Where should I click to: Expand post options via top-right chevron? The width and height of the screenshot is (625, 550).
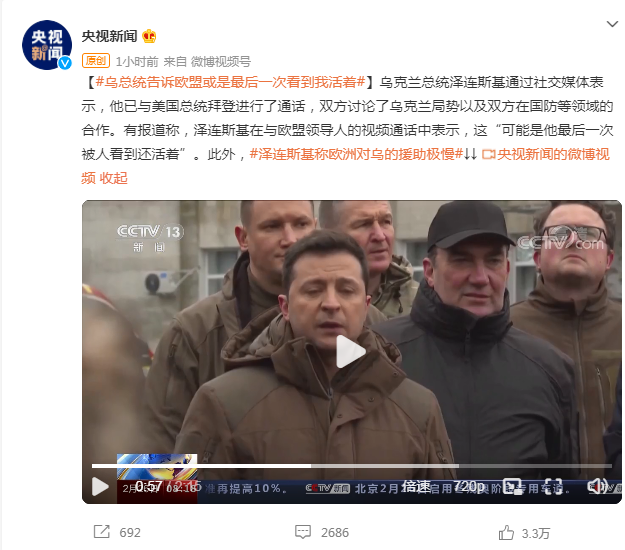612,24
